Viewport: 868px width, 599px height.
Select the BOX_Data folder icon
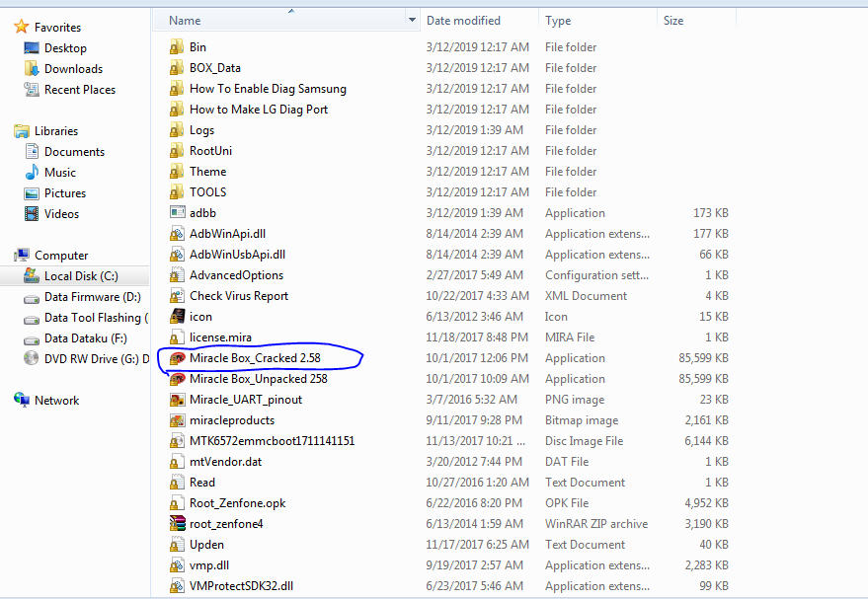tap(177, 68)
